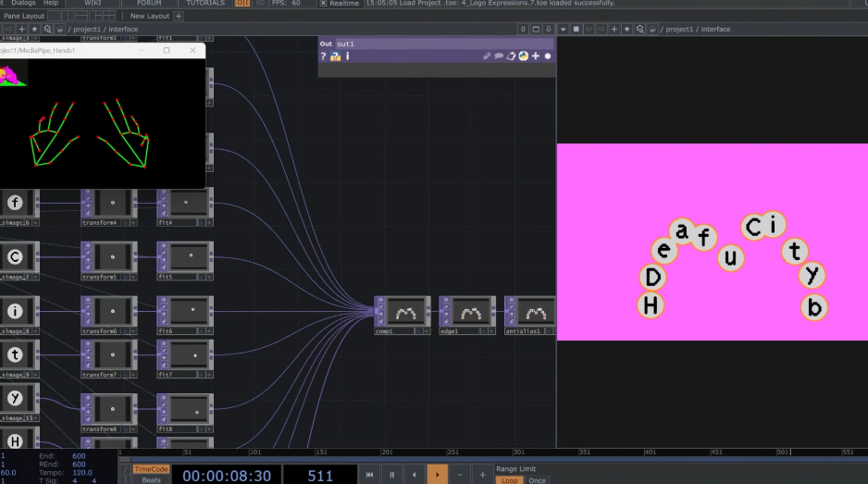Click interface in left pane path
The image size is (868, 484).
[123, 30]
